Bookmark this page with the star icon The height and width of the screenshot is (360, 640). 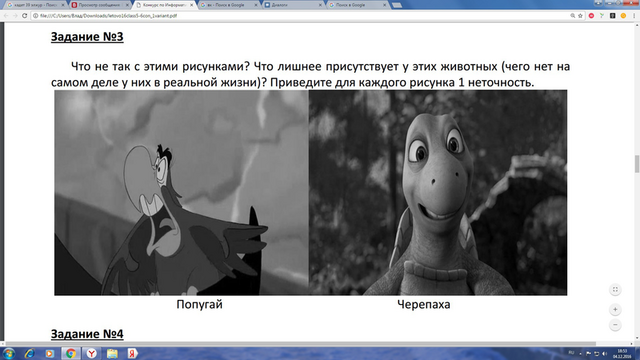tap(580, 16)
